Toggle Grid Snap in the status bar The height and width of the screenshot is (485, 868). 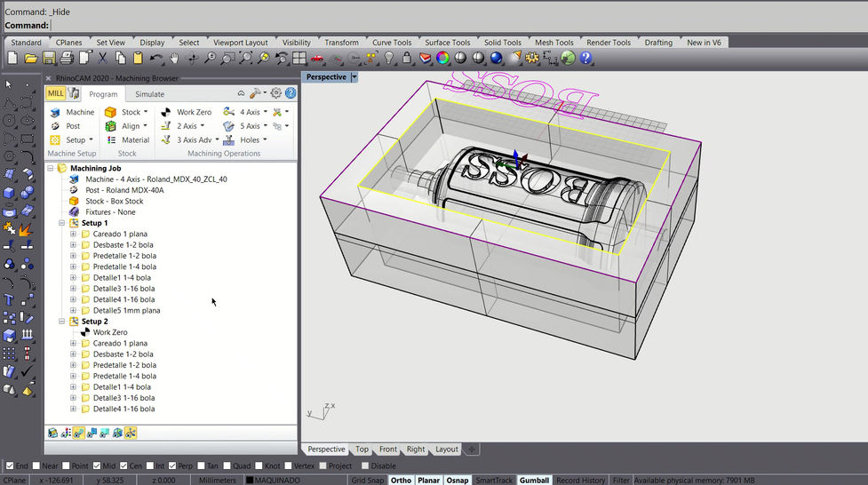point(368,481)
